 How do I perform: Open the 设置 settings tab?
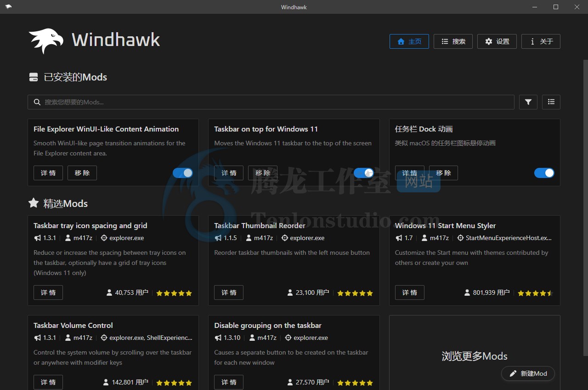point(497,41)
